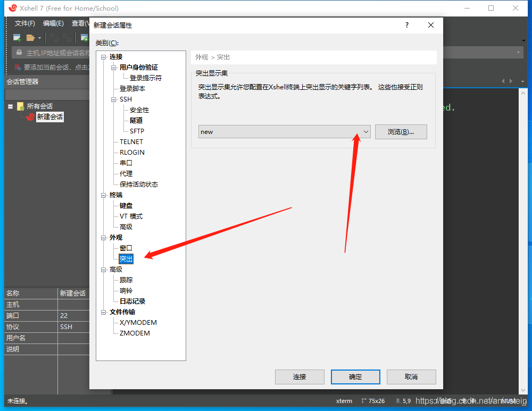
Task: Select 突出 under 外观
Action: 126,259
